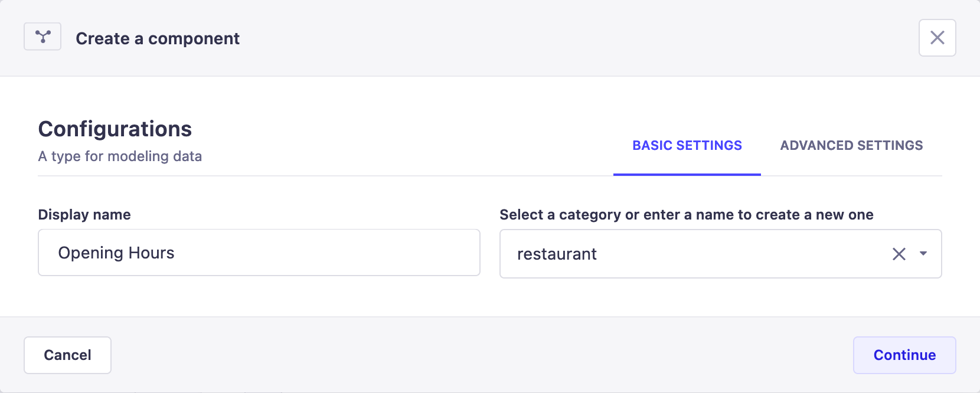The image size is (980, 393).
Task: Click the 'Opening Hours' text in the input
Action: coord(116,253)
